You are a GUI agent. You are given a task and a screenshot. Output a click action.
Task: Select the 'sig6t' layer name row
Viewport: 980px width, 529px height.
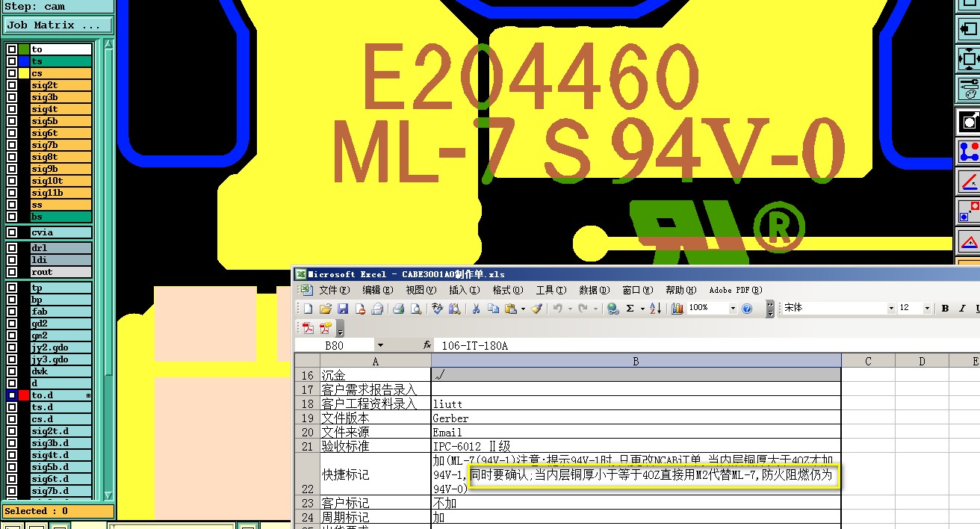61,133
